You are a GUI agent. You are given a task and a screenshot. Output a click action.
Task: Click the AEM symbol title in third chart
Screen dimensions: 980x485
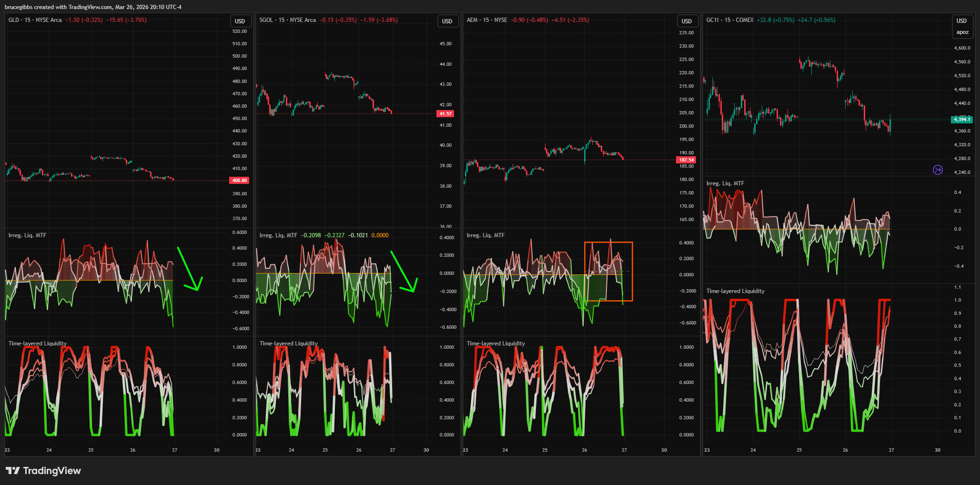click(472, 20)
